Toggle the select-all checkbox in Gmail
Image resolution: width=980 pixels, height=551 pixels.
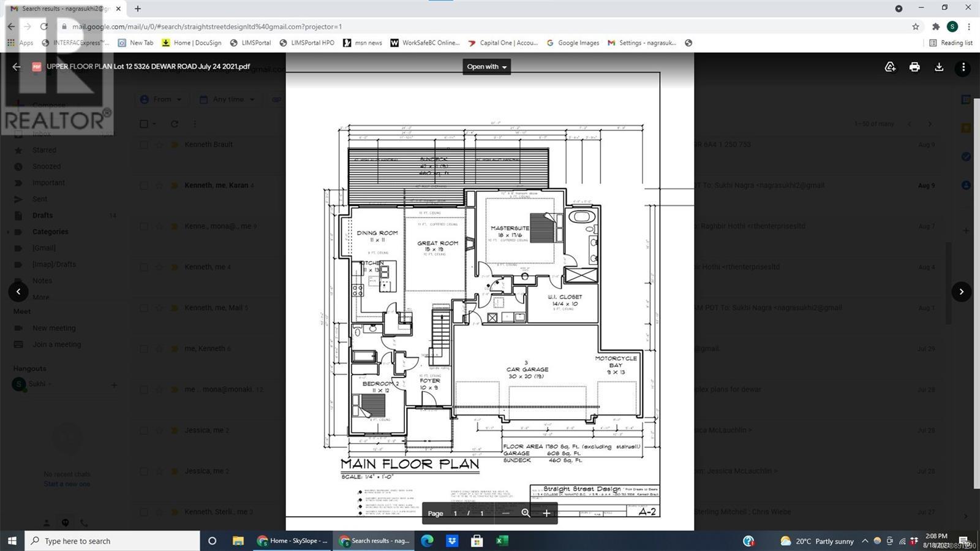click(x=144, y=124)
